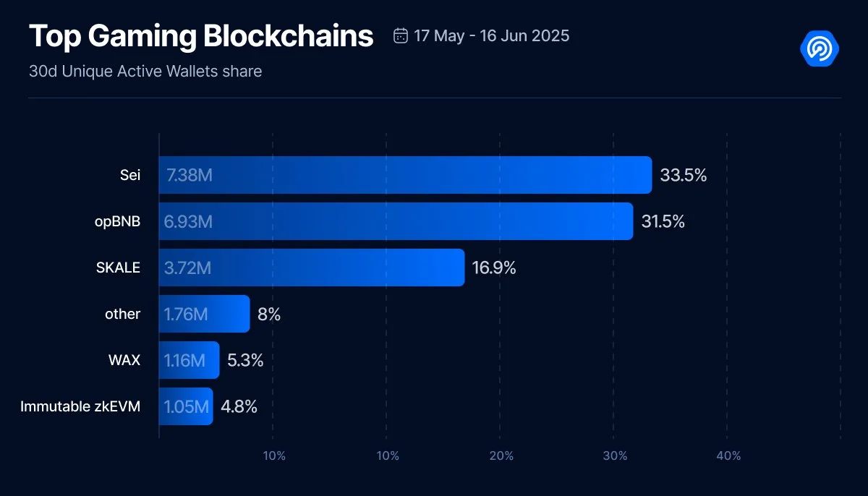Click the 20% x-axis tick label
868x496 pixels.
pos(501,456)
